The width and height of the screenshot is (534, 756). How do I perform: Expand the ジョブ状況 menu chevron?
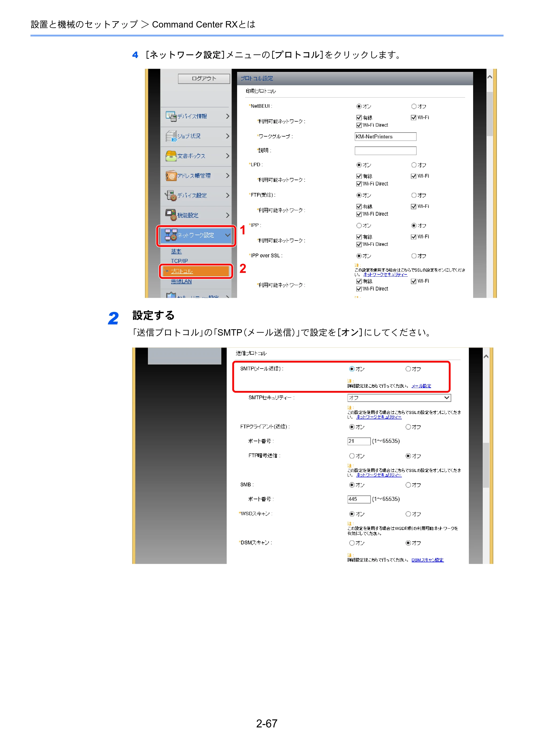pyautogui.click(x=227, y=136)
